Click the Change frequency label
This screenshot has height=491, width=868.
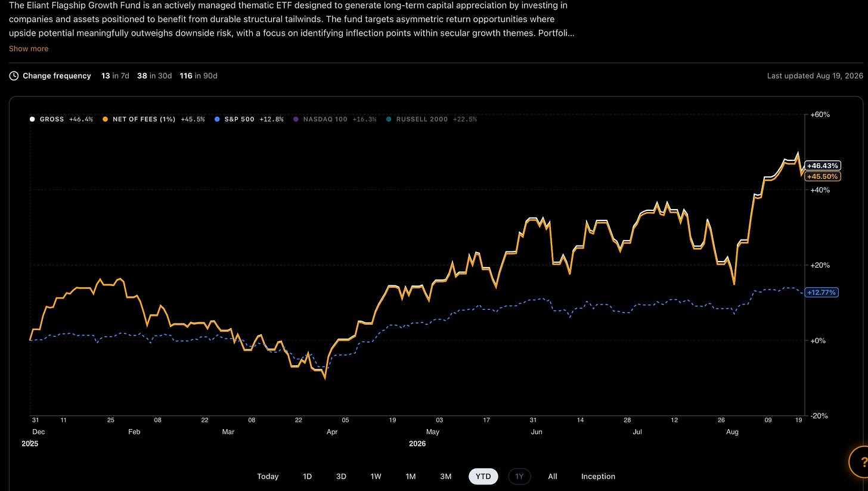point(57,76)
